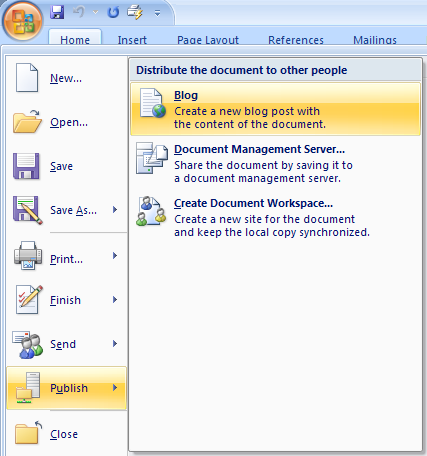Open the References ribbon tab
Screen dimensions: 427x456
coord(296,39)
